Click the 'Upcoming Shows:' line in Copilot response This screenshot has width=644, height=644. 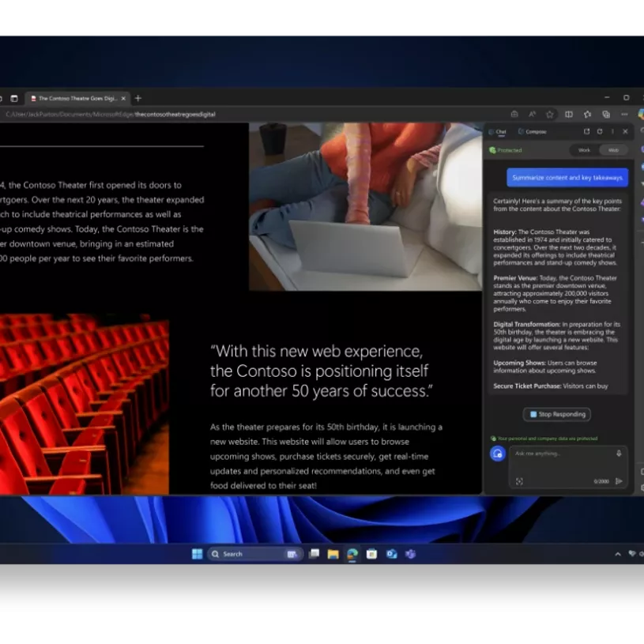[545, 367]
